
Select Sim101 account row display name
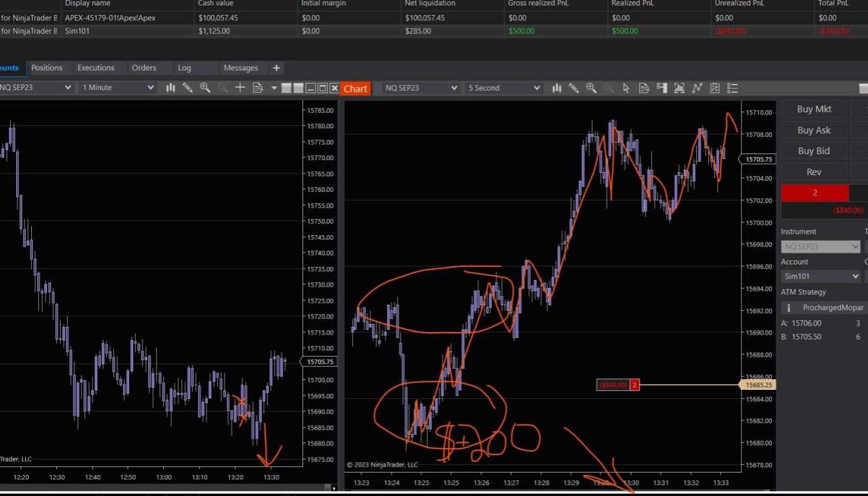pyautogui.click(x=77, y=31)
